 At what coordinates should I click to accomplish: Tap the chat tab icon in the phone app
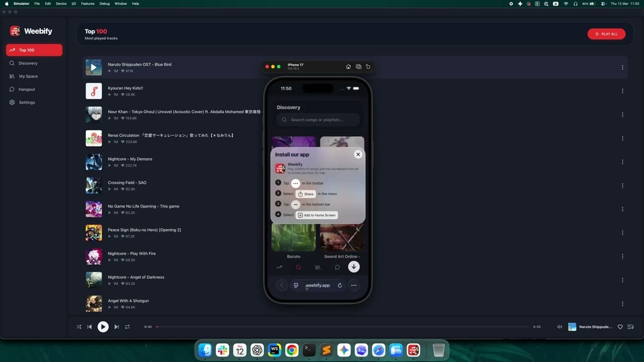pos(337,267)
